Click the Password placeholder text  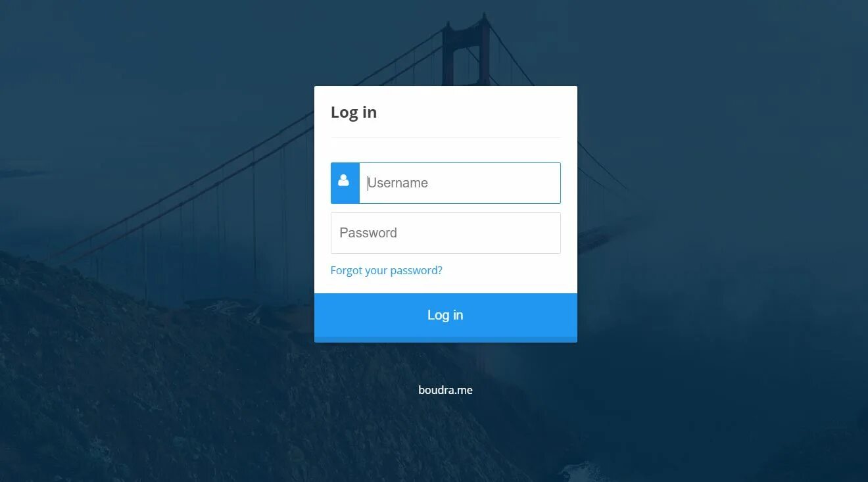pos(368,233)
